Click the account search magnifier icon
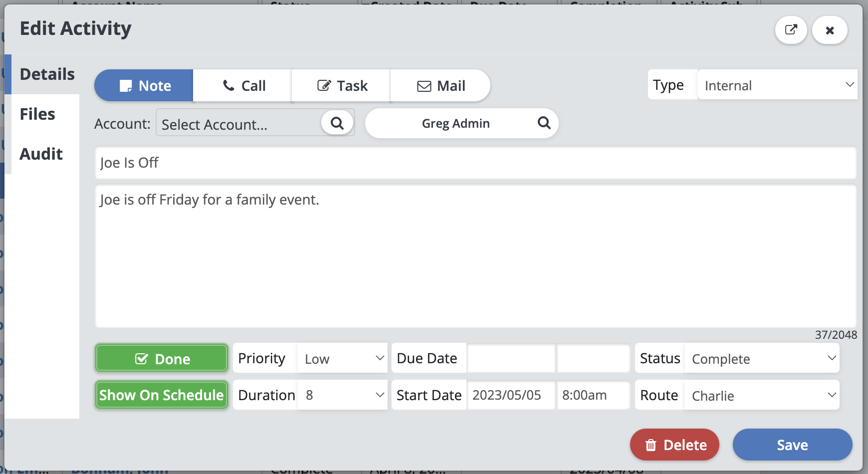 pos(337,123)
